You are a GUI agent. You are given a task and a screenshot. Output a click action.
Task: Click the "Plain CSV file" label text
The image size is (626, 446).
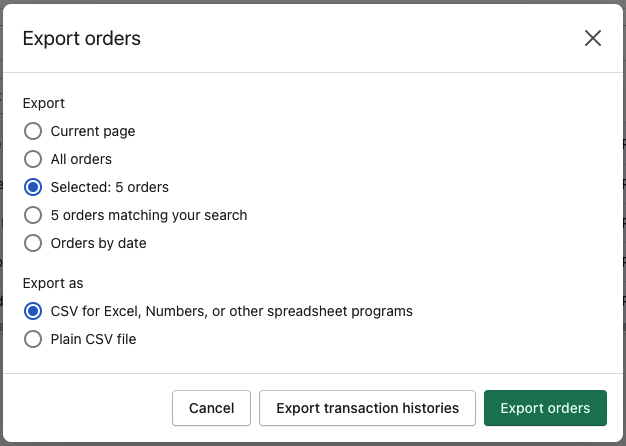pos(93,339)
